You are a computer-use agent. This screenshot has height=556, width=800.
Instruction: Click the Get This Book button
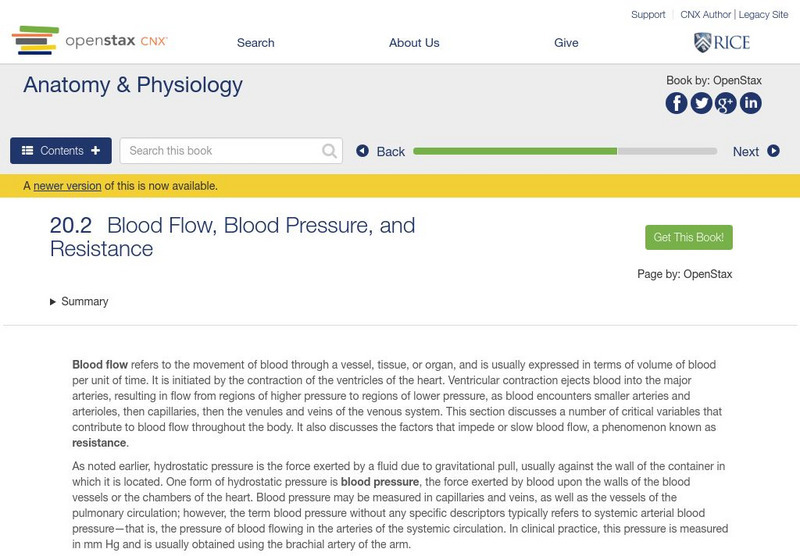click(x=689, y=237)
